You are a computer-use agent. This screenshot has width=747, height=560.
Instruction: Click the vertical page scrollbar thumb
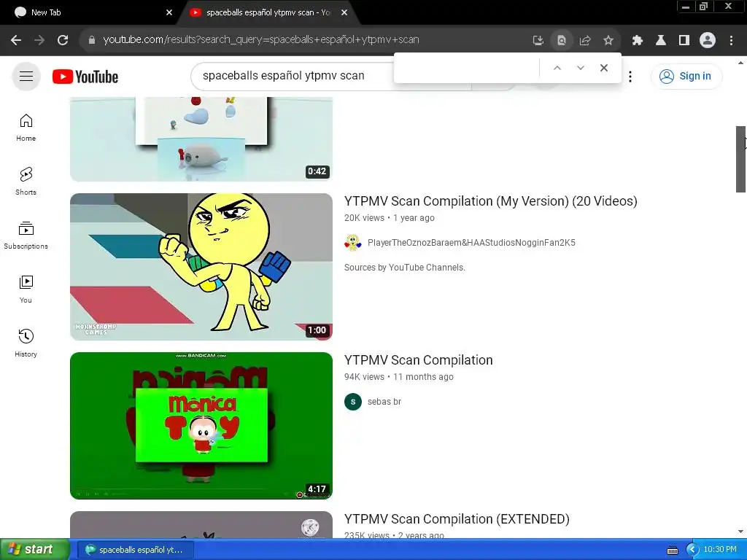point(740,159)
